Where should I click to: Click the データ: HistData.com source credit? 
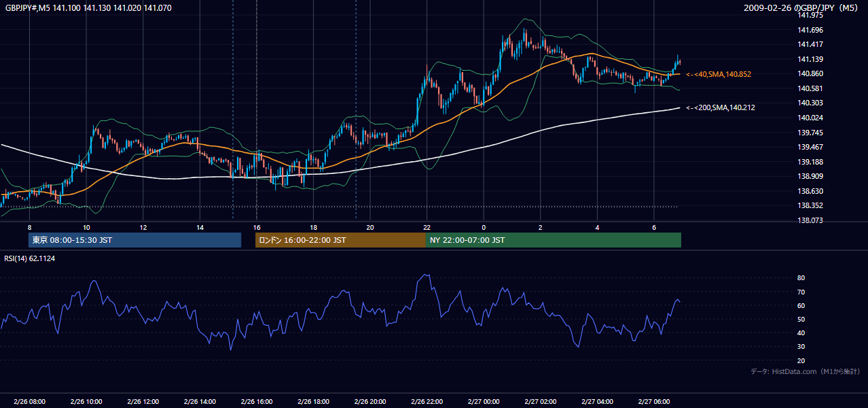(x=806, y=371)
